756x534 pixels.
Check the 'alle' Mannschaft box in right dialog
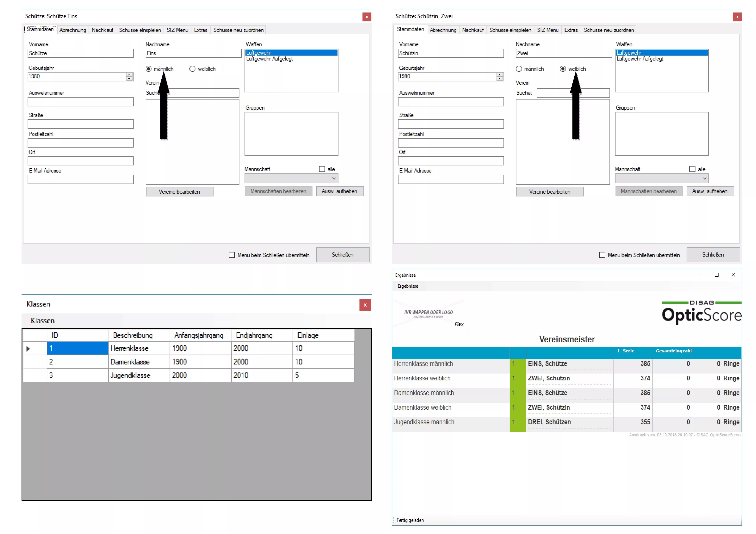click(x=692, y=169)
